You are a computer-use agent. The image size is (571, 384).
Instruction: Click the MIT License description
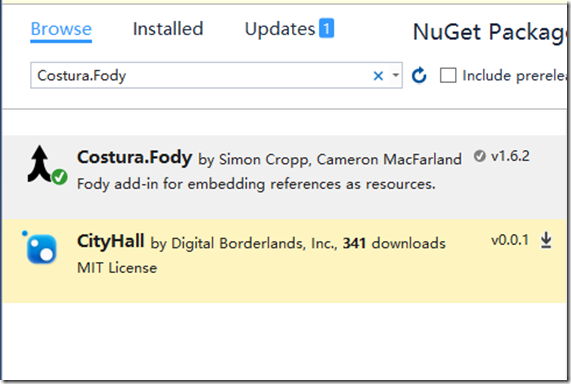[117, 268]
